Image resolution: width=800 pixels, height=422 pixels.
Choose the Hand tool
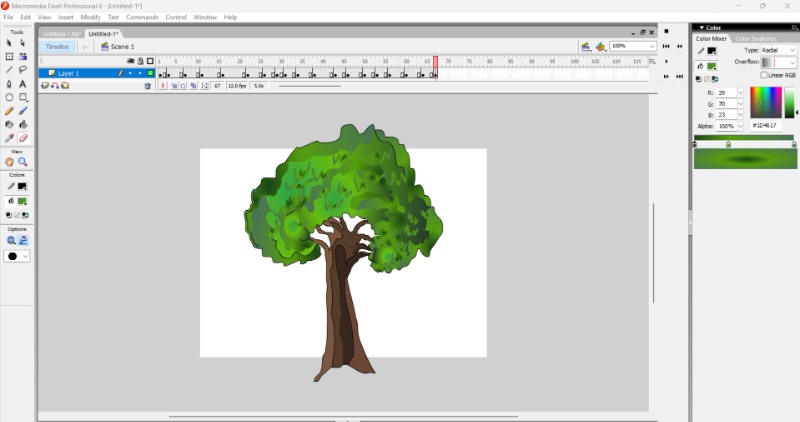pos(10,162)
